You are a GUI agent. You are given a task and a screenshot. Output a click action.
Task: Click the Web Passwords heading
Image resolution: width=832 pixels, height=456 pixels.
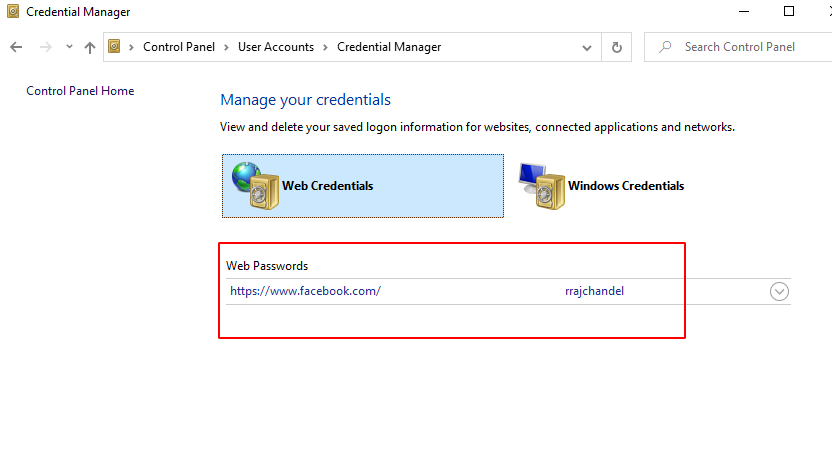click(267, 266)
